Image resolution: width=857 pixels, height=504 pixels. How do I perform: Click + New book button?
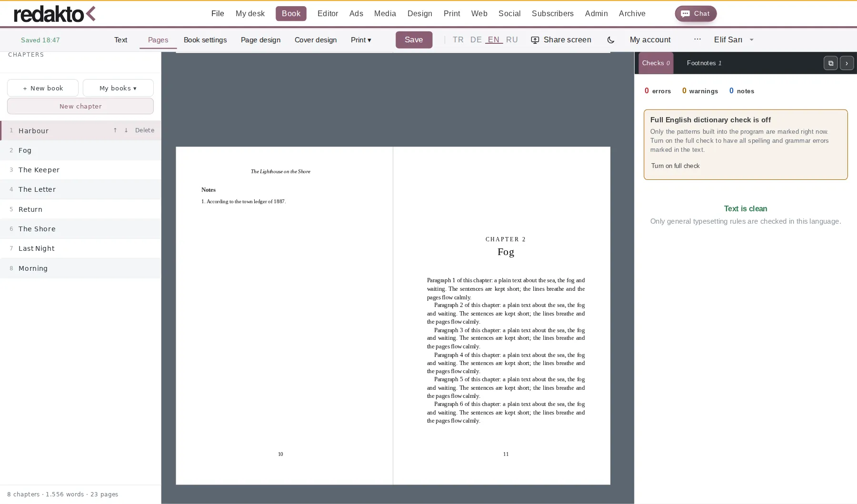[43, 88]
